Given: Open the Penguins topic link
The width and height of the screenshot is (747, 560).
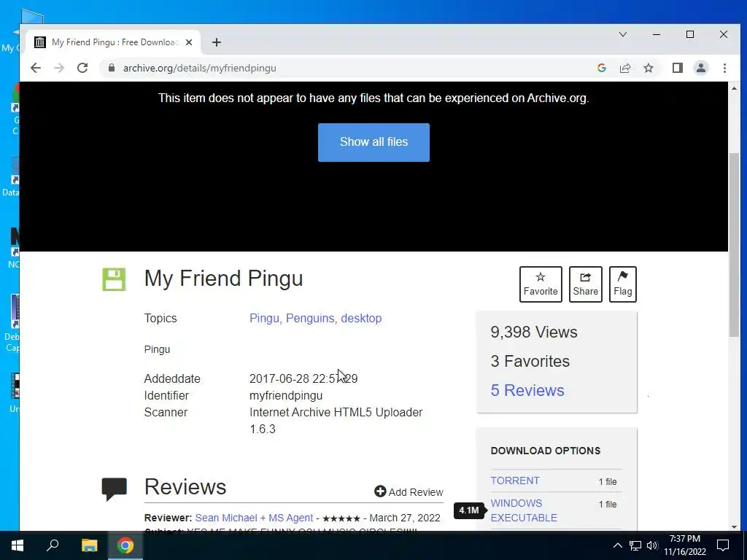Looking at the screenshot, I should [310, 318].
